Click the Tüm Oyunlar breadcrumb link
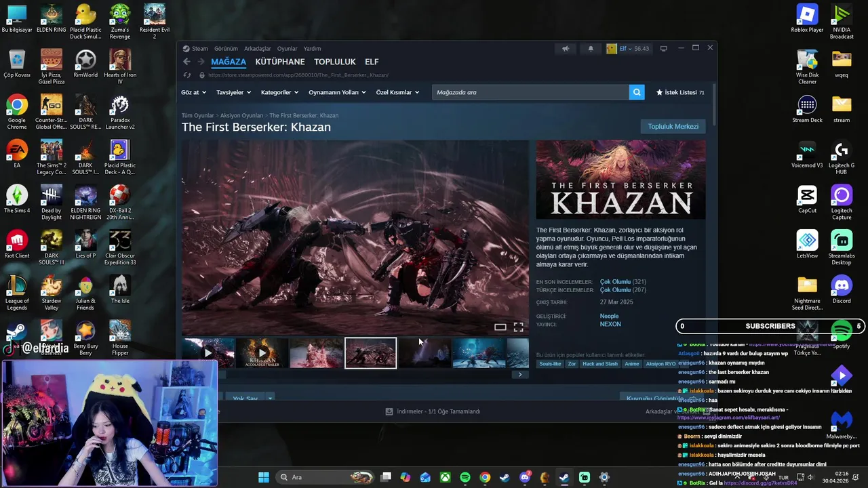868x488 pixels. [x=197, y=116]
